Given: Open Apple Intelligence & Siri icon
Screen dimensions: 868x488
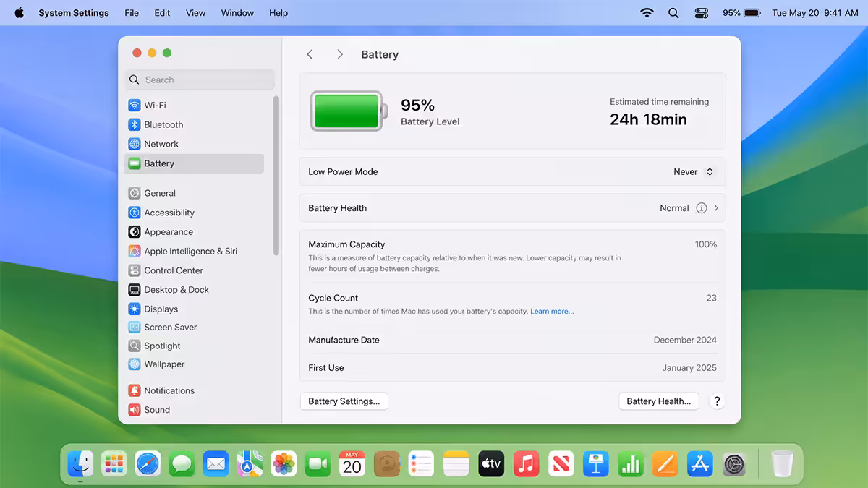Looking at the screenshot, I should 135,251.
